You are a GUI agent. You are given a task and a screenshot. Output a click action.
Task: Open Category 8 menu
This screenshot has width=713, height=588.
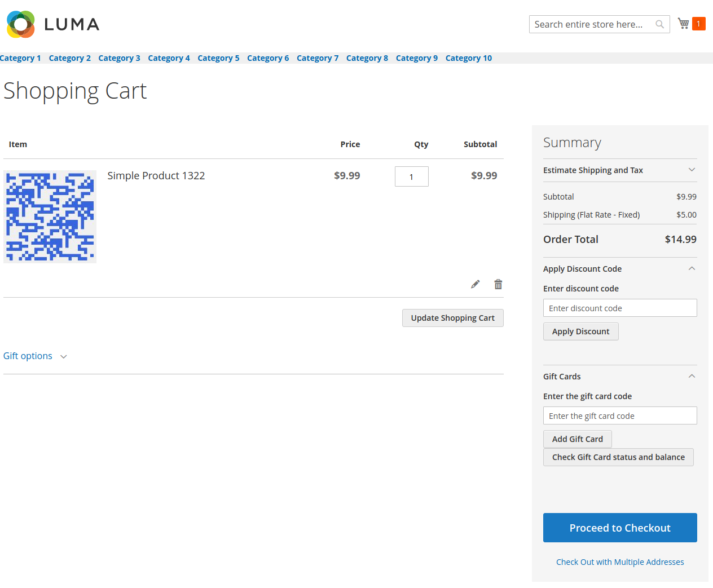coord(367,58)
